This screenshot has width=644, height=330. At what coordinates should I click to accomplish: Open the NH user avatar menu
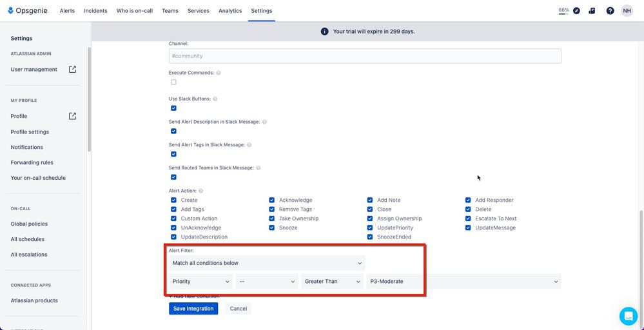point(627,11)
